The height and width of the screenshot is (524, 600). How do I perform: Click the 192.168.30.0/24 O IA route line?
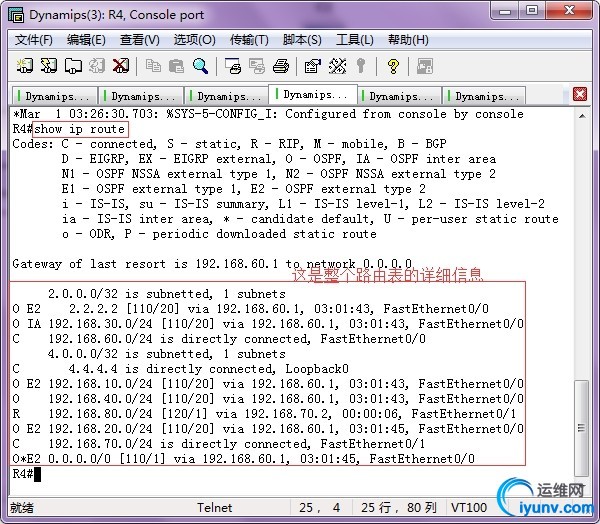[x=268, y=324]
